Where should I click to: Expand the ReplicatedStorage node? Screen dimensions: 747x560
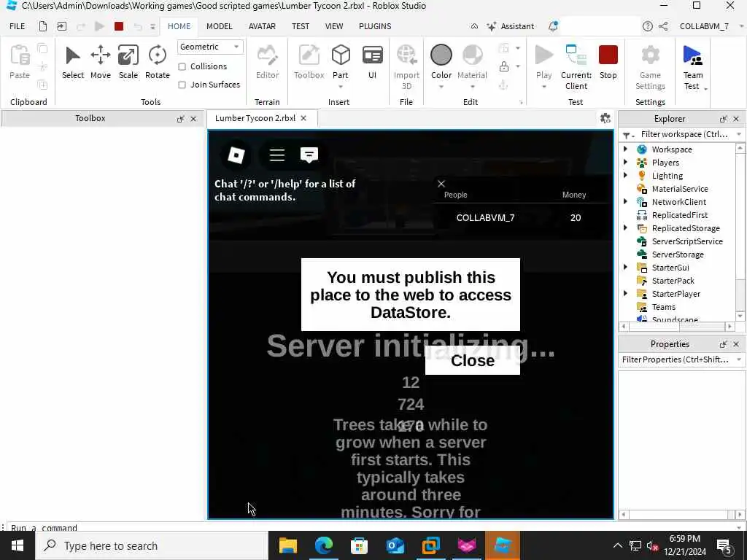click(625, 227)
